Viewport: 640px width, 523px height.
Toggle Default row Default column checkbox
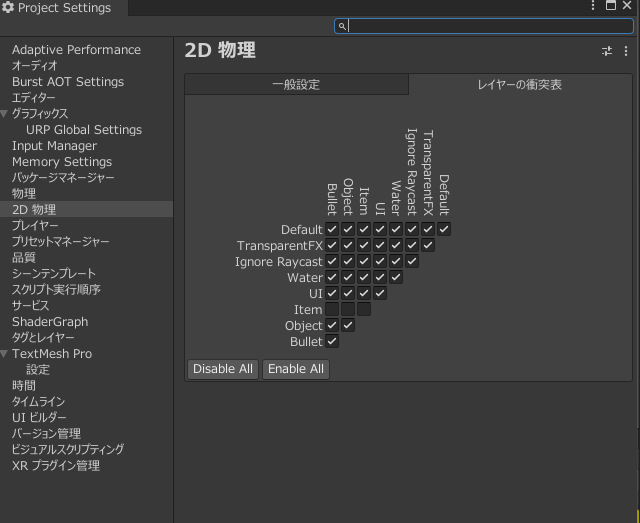[x=444, y=229]
